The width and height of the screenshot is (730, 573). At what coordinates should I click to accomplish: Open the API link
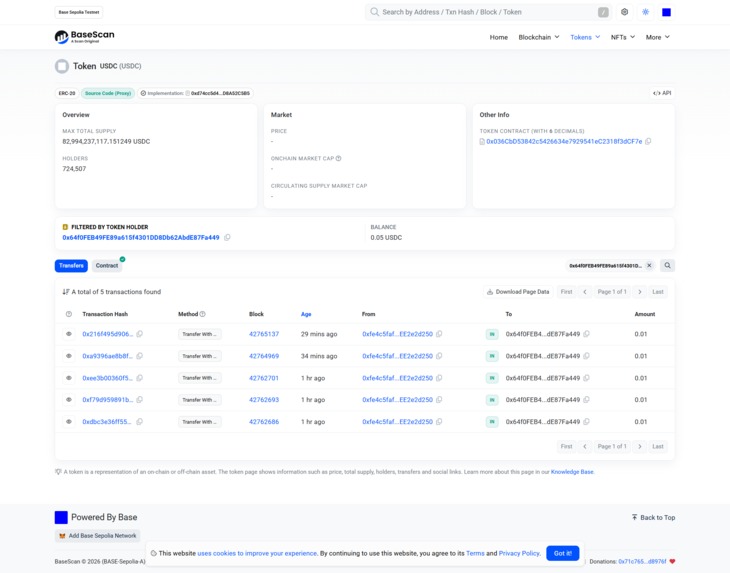tap(662, 93)
